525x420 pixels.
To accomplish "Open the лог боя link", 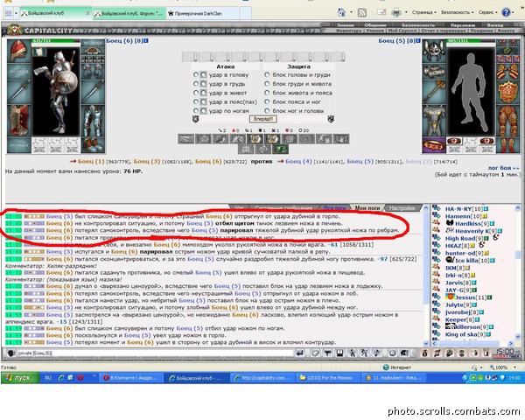I will tap(503, 168).
